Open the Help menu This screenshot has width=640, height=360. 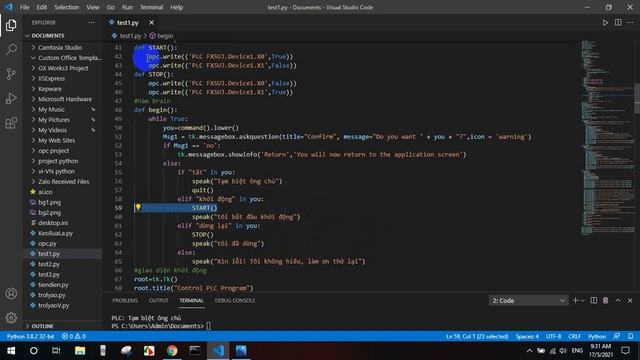(176, 7)
